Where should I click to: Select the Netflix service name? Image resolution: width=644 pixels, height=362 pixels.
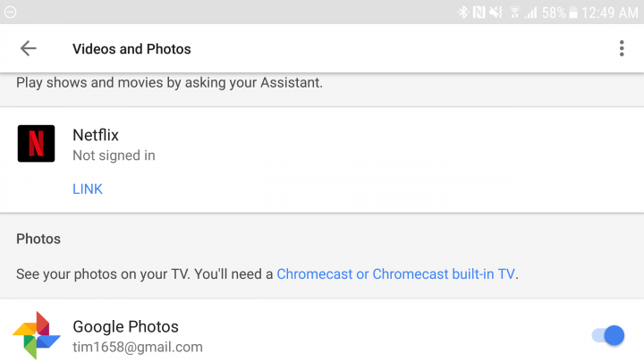click(x=96, y=135)
